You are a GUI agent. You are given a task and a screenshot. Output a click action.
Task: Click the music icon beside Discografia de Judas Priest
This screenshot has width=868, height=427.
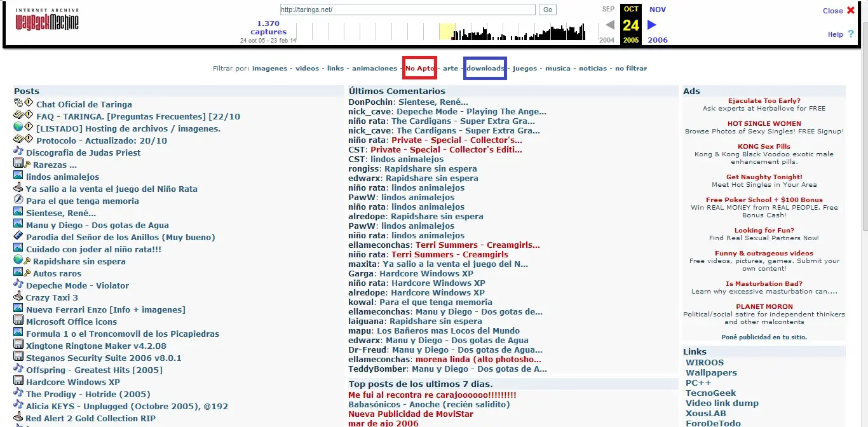pos(18,151)
